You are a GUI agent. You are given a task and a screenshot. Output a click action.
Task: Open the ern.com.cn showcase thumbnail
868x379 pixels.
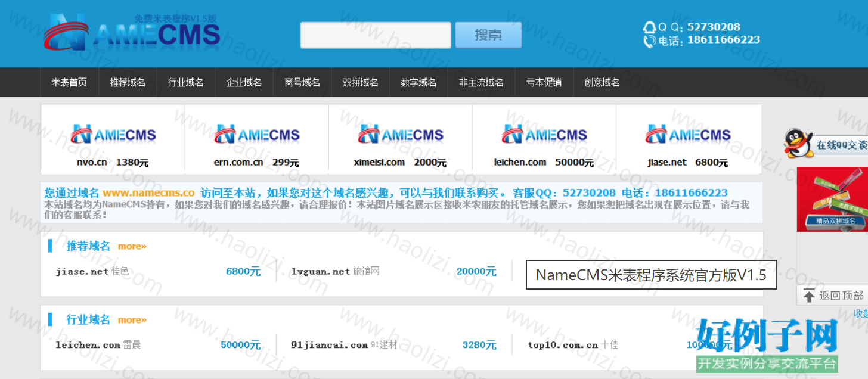pyautogui.click(x=257, y=135)
